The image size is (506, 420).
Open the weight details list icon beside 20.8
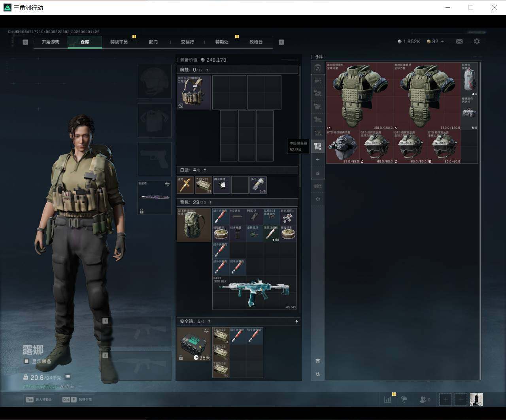68,377
